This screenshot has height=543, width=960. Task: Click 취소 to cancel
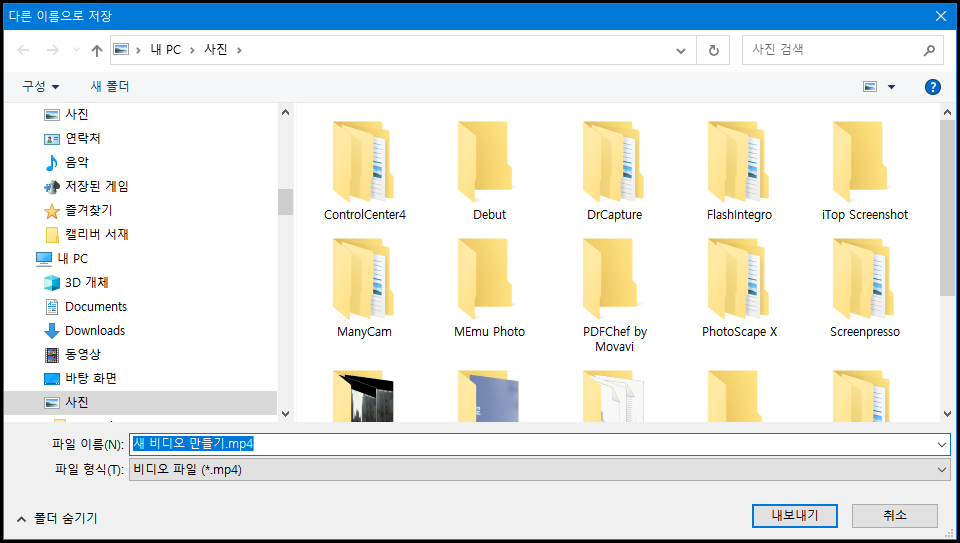pos(894,515)
